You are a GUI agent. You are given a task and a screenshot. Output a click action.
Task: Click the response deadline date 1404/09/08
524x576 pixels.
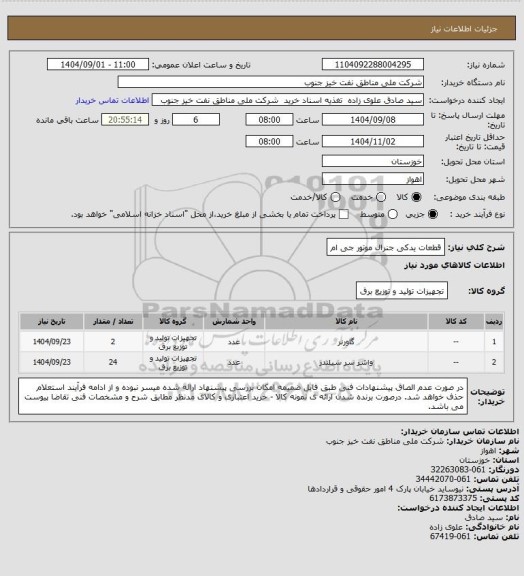(373, 120)
